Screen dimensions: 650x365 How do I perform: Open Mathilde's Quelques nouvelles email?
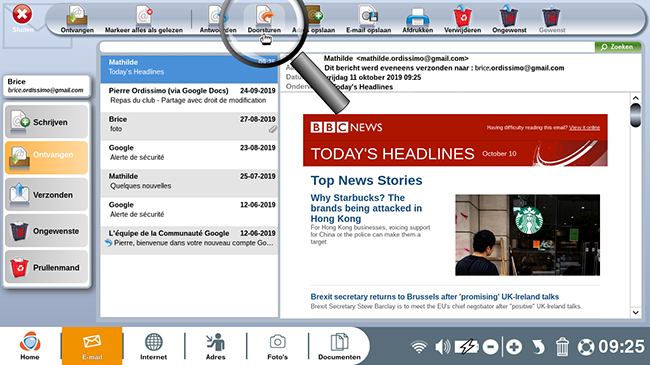189,182
